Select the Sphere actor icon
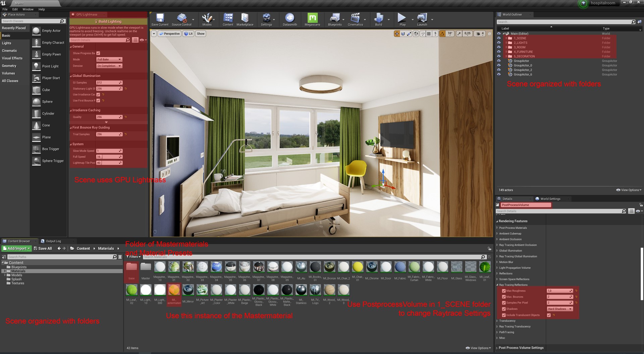 click(x=36, y=102)
